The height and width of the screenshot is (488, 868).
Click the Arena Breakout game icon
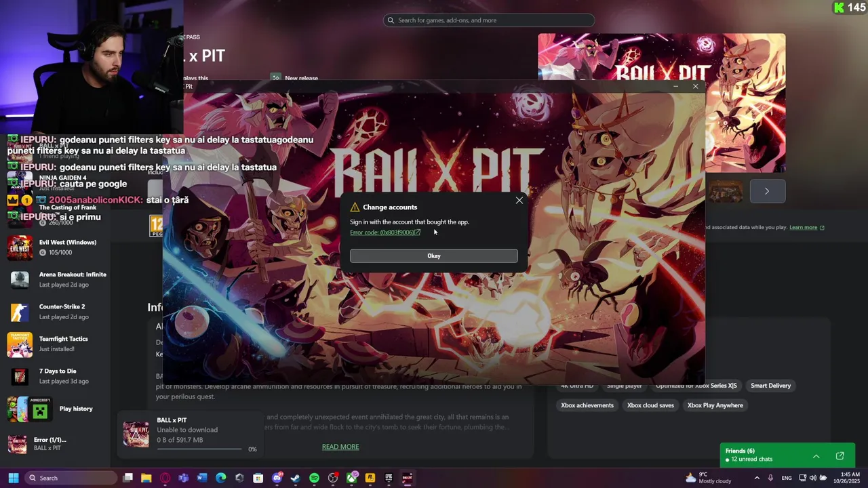click(20, 279)
